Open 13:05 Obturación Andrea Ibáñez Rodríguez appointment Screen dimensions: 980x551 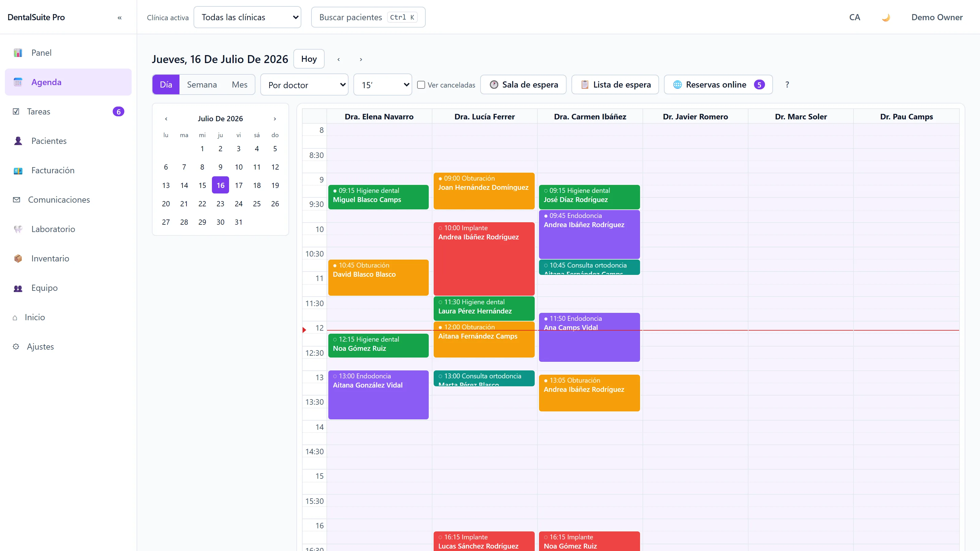point(589,393)
